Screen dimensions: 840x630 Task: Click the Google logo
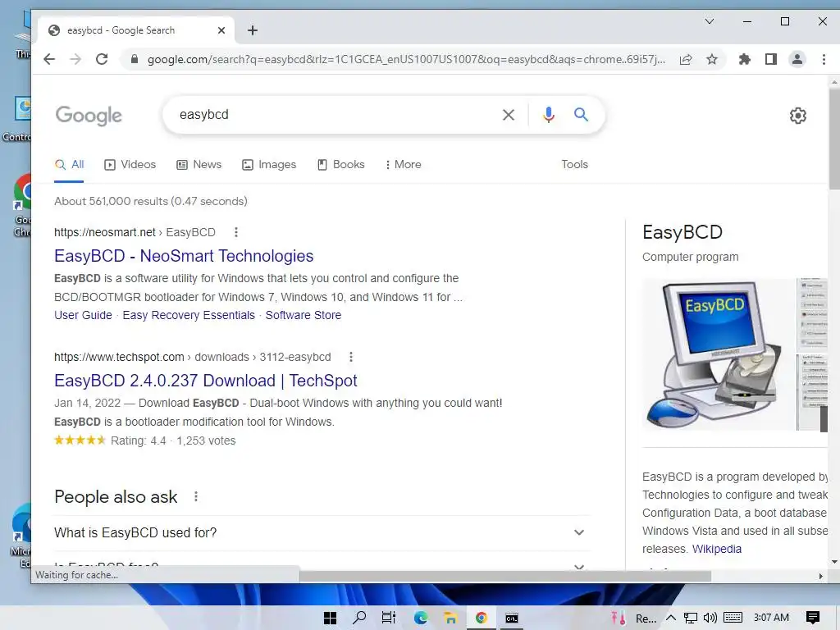[89, 115]
